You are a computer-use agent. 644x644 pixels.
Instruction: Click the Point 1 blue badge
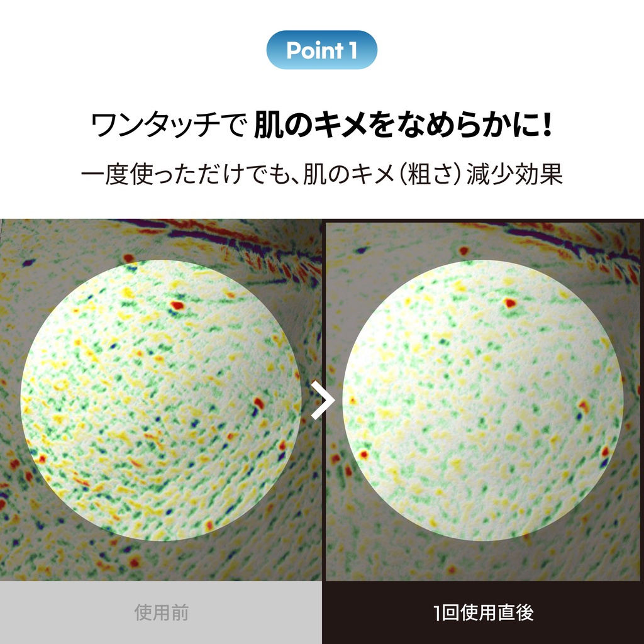[321, 50]
